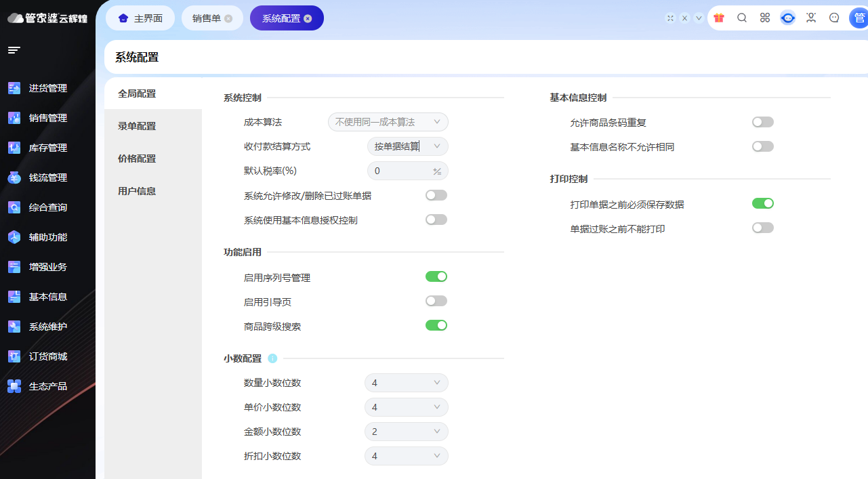Open 综合查询 sidebar icon
Screen dimensions: 868x479
pos(14,207)
